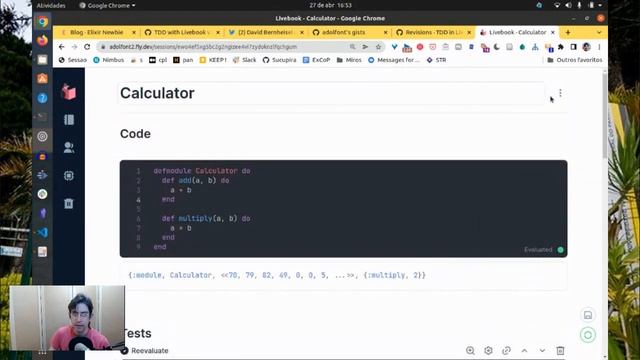Screen dimensions: 640x360
Task: Click the page zoom icon in address bar
Action: (x=352, y=47)
